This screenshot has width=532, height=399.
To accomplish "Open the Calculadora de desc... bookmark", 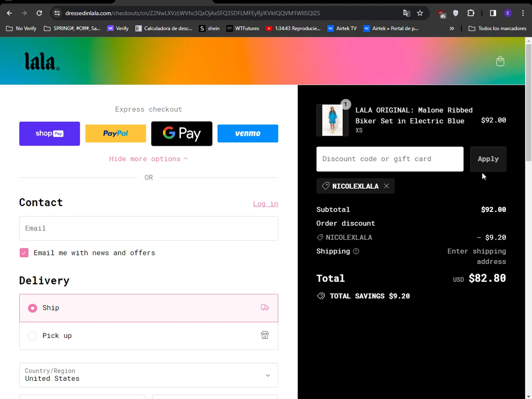I will [164, 28].
